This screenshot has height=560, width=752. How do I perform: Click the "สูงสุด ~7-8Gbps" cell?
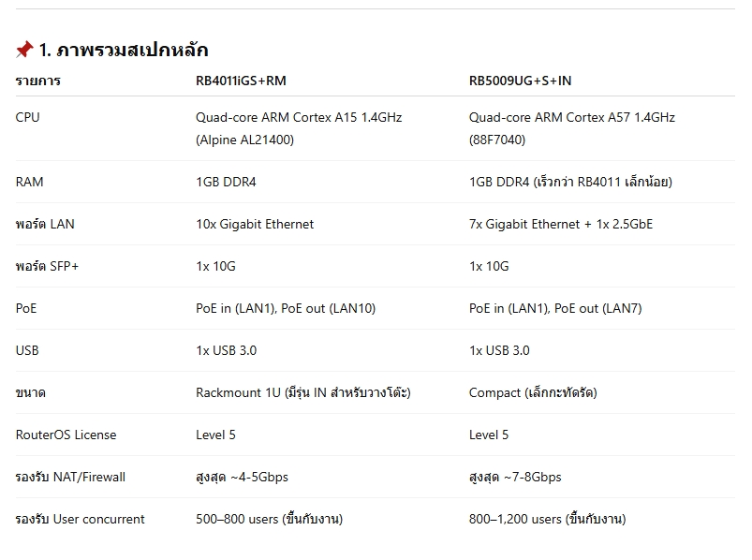(x=515, y=477)
